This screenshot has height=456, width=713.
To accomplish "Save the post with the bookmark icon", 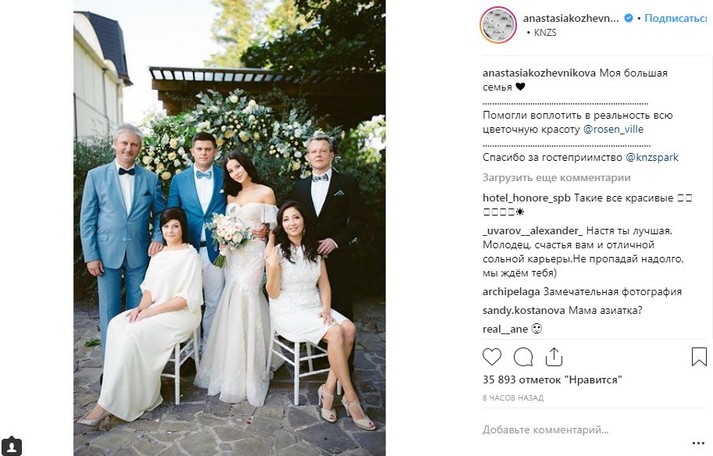I will coord(699,356).
